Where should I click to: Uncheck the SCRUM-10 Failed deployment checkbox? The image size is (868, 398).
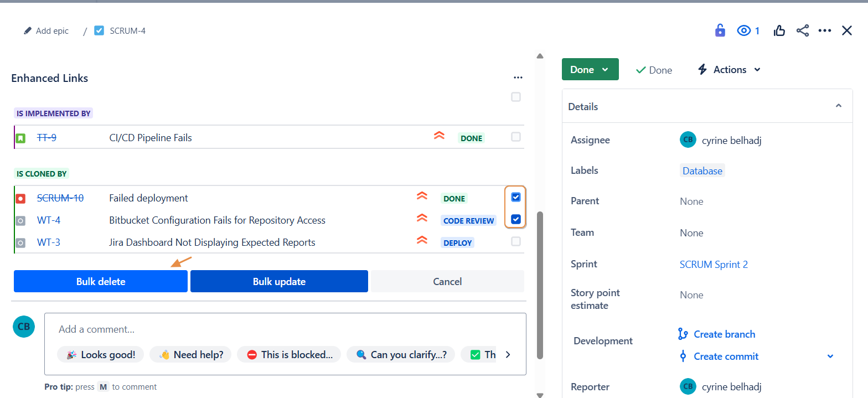tap(516, 197)
